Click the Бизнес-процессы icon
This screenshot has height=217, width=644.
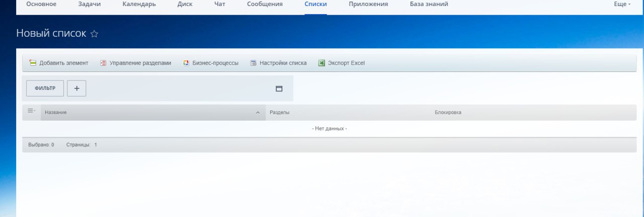[186, 63]
